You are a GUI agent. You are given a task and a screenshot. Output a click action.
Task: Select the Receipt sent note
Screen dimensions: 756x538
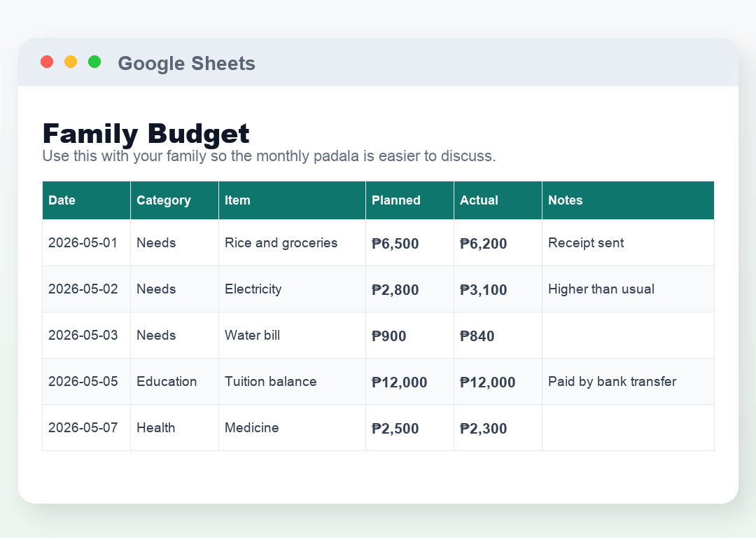628,242
